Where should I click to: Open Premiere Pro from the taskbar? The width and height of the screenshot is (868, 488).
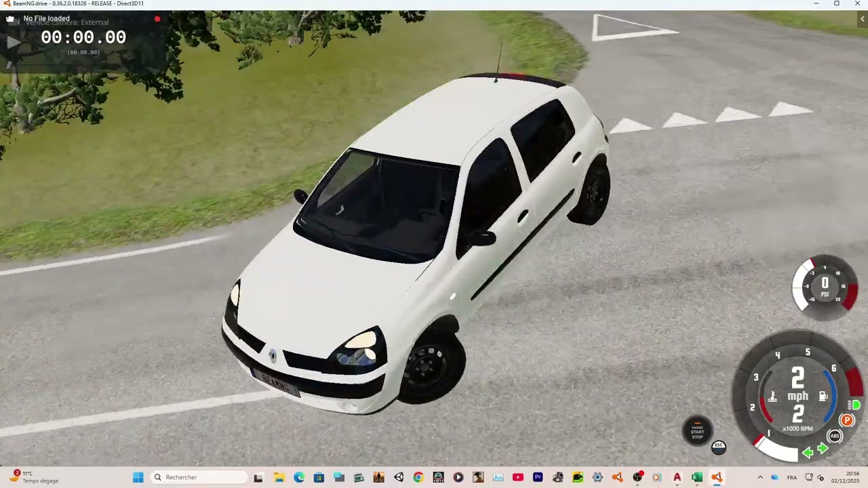538,477
